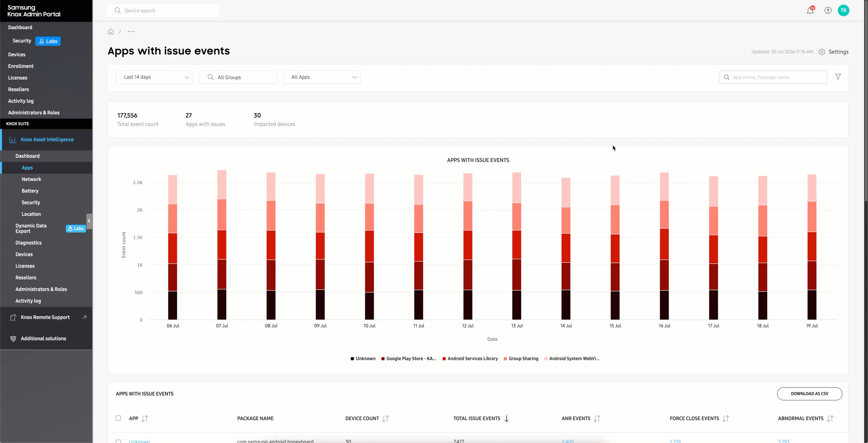The height and width of the screenshot is (443, 868).
Task: Collapse the sidebar with the arrow handle
Action: point(89,221)
